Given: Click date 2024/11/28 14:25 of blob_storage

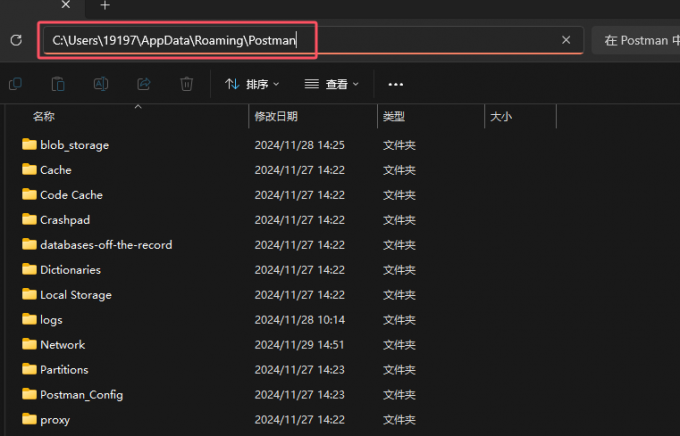Looking at the screenshot, I should 300,145.
